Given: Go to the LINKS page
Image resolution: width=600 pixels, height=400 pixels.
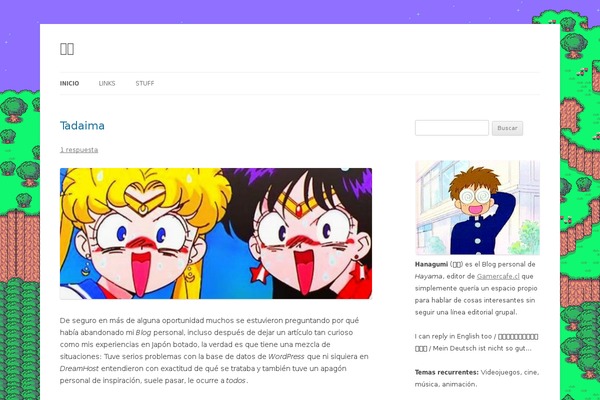Looking at the screenshot, I should [x=107, y=83].
